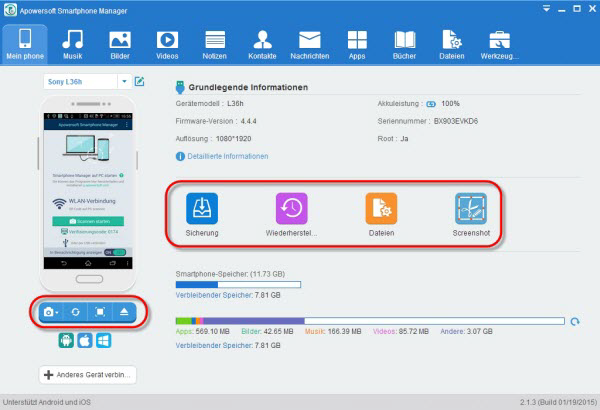The height and width of the screenshot is (410, 600).
Task: Switch to the Kontakte tab
Action: tap(262, 44)
